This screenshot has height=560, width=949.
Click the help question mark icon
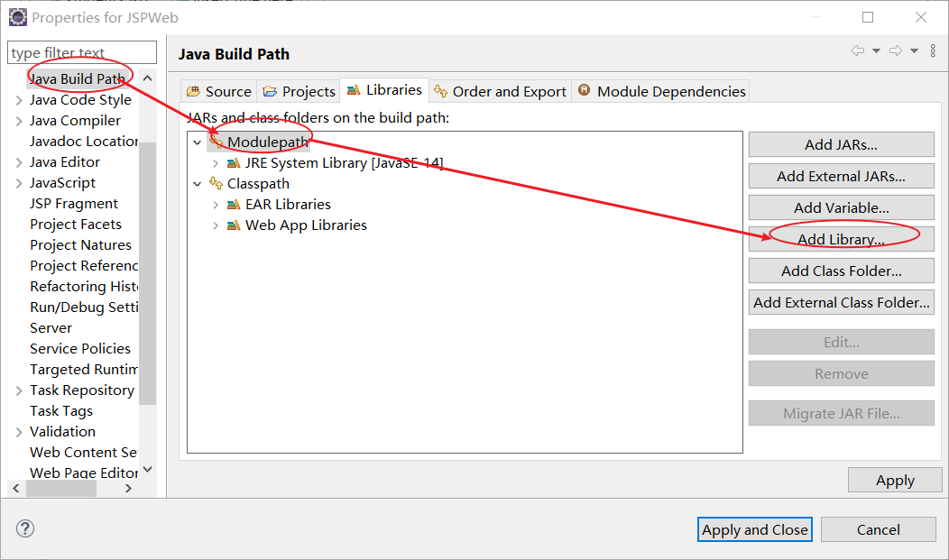tap(25, 529)
